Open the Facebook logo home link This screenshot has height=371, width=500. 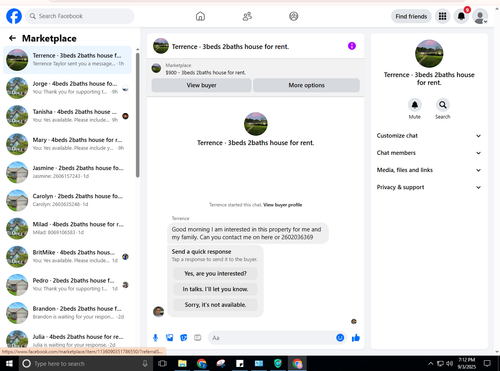coord(14,16)
